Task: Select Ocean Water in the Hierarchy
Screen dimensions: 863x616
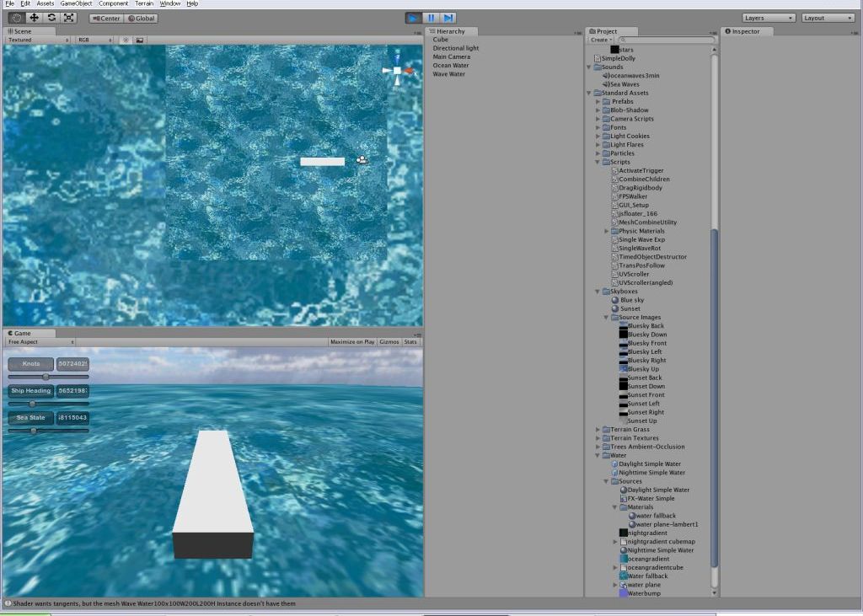Action: click(450, 66)
